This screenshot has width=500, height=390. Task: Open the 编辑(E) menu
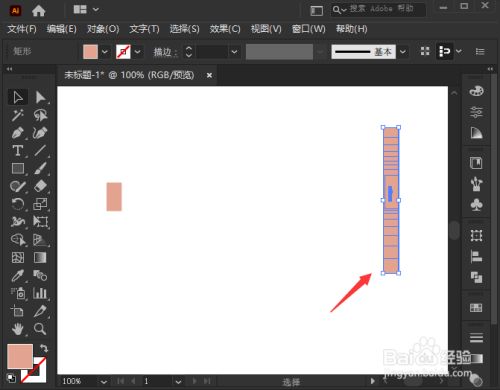click(62, 29)
